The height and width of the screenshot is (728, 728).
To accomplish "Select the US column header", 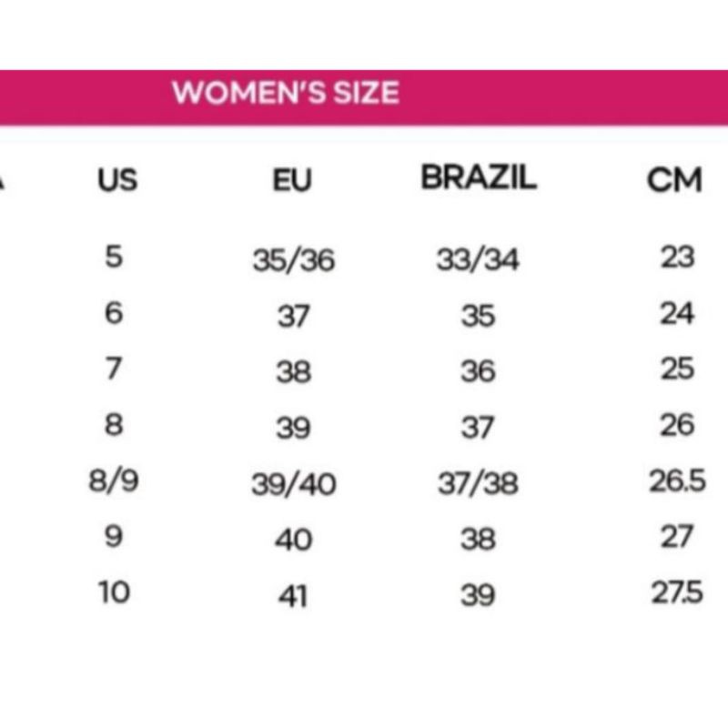I will pos(117,180).
